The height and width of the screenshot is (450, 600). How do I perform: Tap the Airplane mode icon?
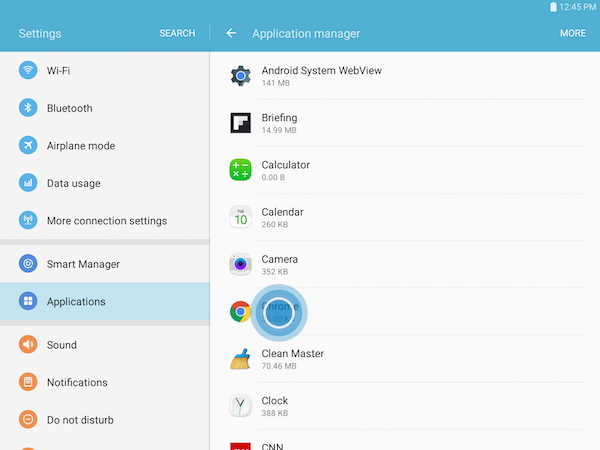point(28,145)
